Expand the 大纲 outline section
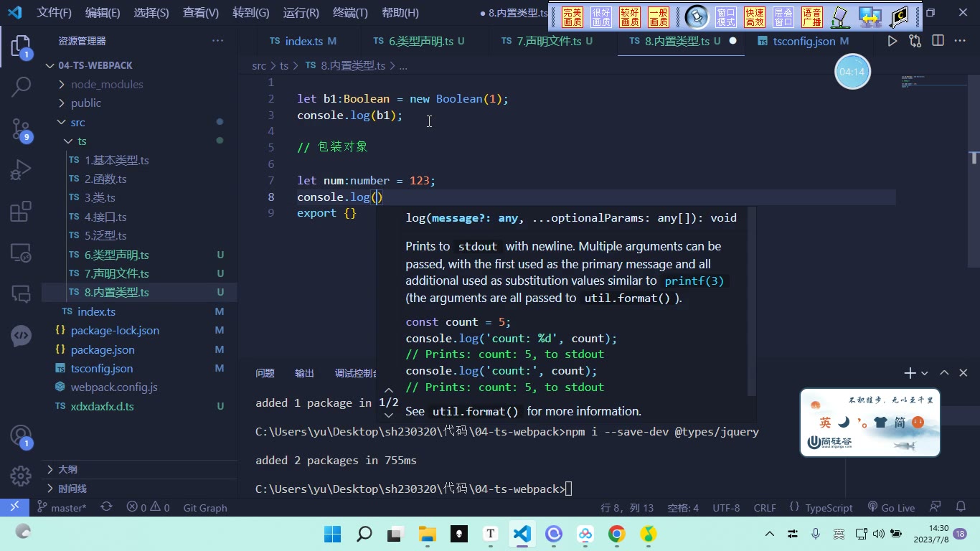This screenshot has height=551, width=980. coord(67,469)
